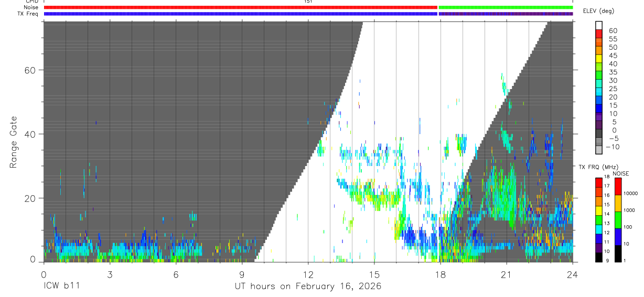Click the 'Noise' strip label at top left
644x297 pixels.
[31, 7]
